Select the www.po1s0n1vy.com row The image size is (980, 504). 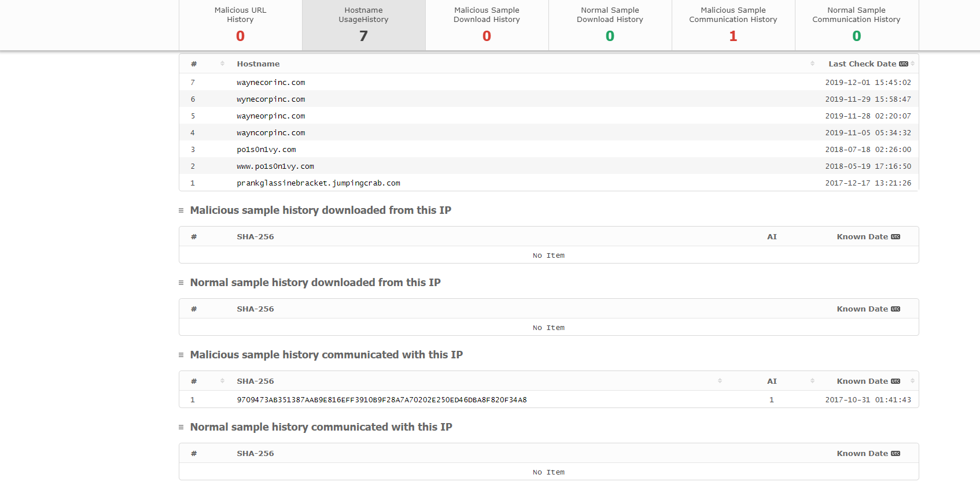tap(275, 166)
